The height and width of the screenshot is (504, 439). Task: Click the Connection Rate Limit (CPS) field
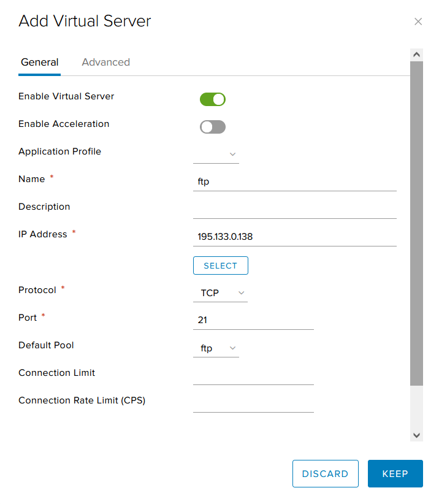253,403
